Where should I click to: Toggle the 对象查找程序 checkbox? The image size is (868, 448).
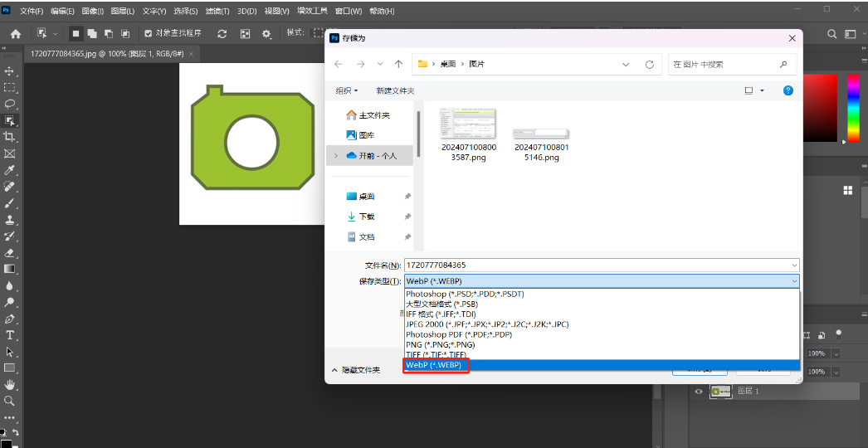[148, 33]
